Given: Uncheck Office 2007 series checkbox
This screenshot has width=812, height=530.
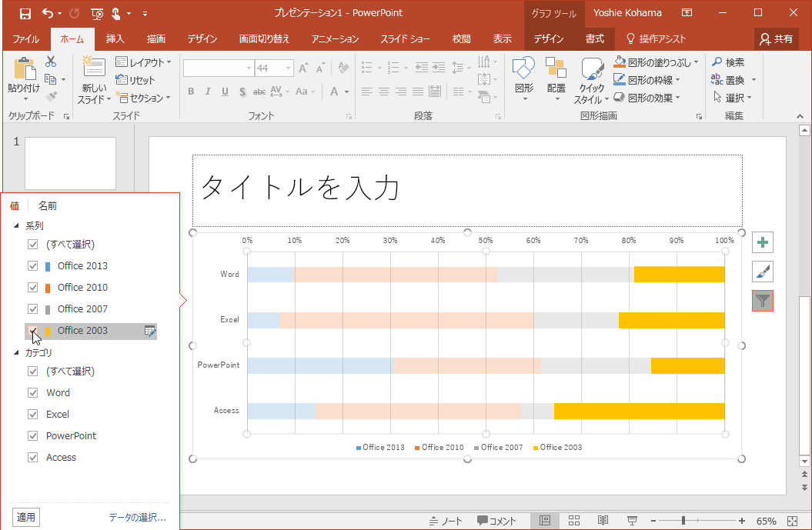Looking at the screenshot, I should pyautogui.click(x=32, y=309).
